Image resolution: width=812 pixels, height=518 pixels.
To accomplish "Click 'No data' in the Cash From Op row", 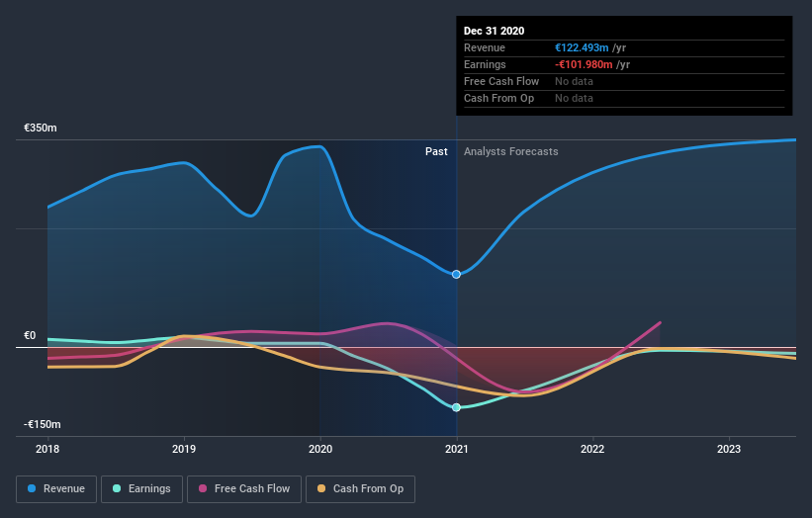I will (x=574, y=98).
